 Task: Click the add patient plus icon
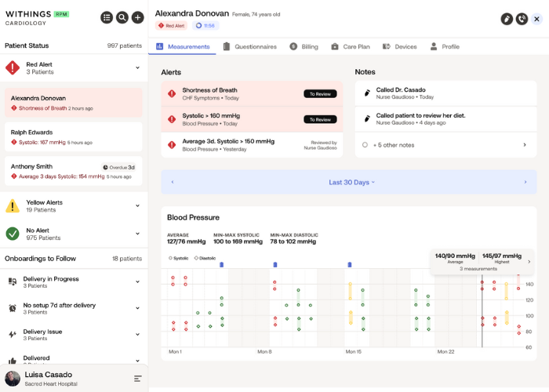tap(137, 17)
